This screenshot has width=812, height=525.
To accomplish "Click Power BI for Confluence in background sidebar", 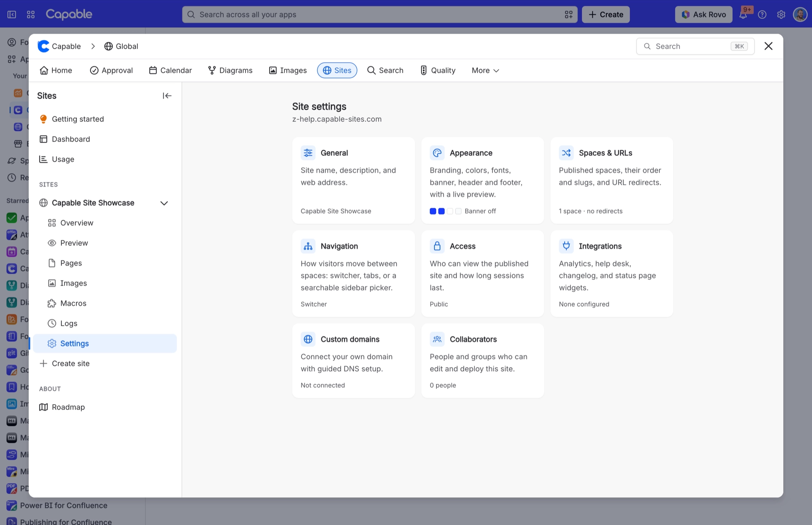I will (64, 506).
